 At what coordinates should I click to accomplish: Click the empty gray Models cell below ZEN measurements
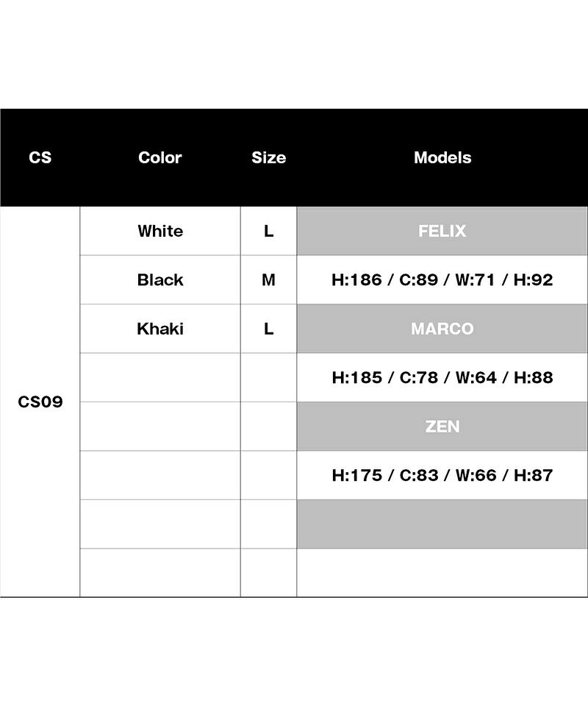[442, 524]
